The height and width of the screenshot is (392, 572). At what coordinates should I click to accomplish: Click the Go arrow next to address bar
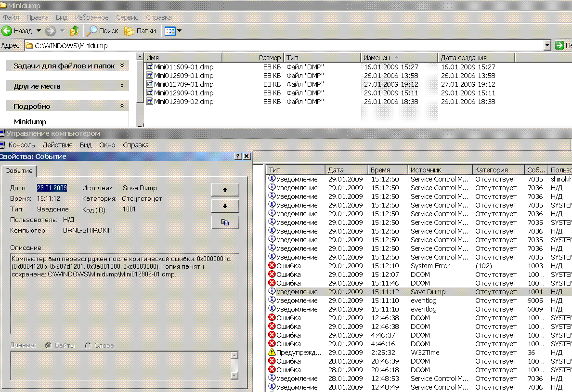(x=559, y=45)
